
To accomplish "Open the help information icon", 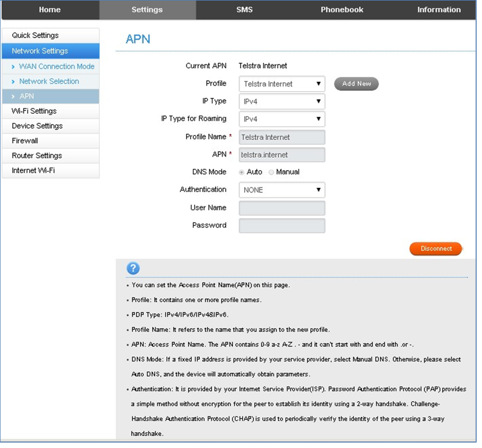I will (x=133, y=268).
